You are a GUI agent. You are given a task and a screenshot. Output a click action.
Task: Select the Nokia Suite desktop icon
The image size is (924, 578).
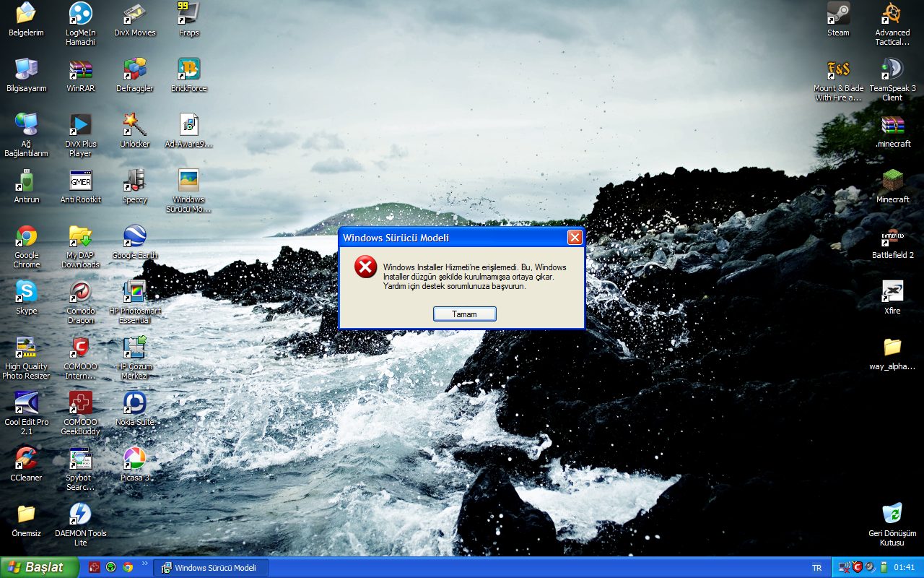[135, 409]
